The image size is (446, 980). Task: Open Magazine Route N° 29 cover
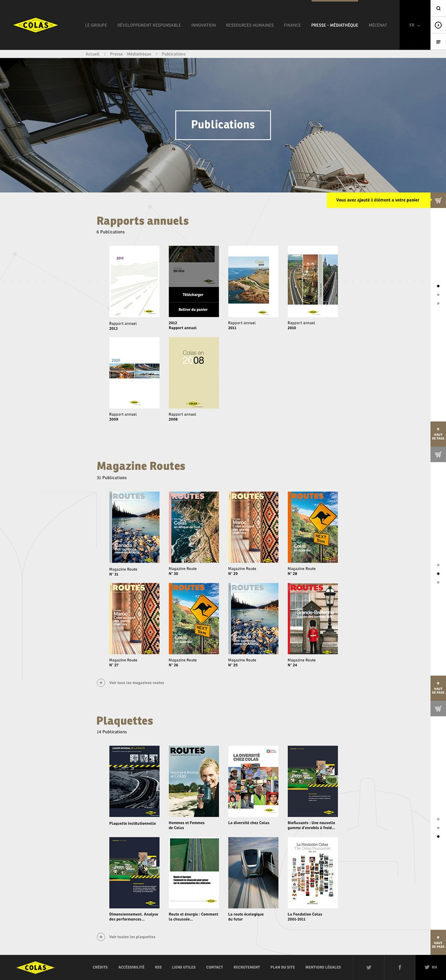[x=253, y=527]
